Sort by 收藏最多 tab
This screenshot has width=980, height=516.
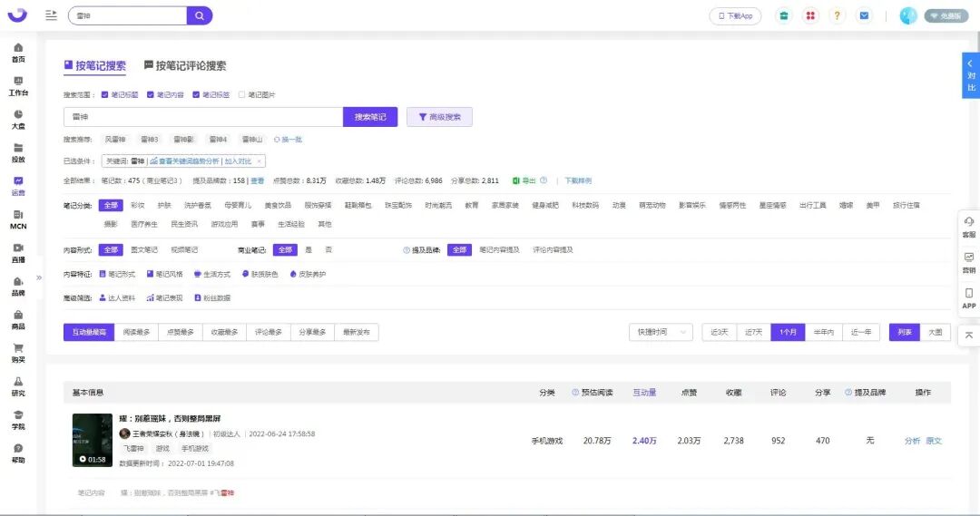pos(224,332)
